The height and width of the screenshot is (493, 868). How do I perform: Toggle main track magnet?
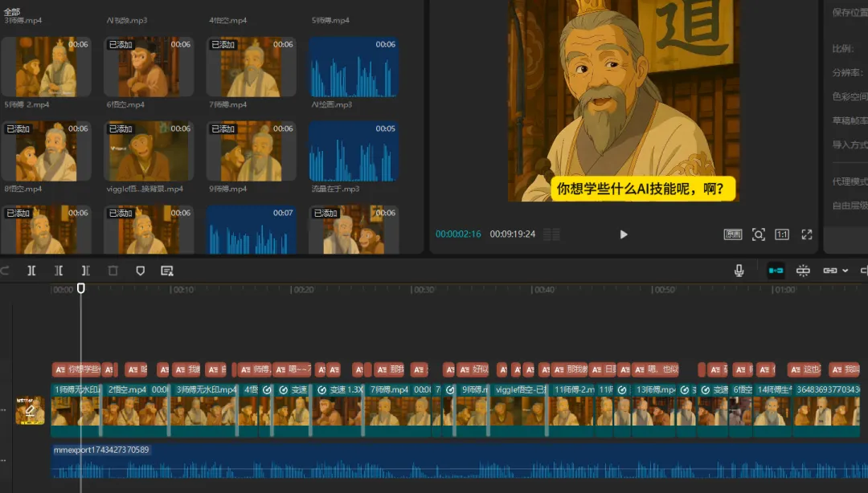tap(776, 271)
